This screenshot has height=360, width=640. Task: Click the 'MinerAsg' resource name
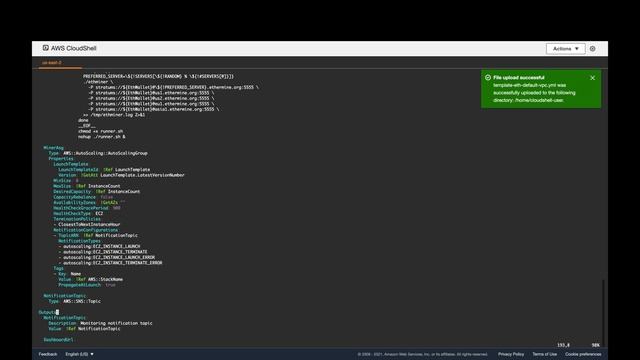53,148
